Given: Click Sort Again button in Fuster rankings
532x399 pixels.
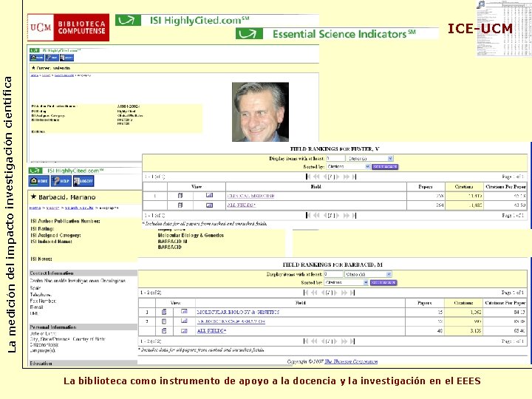Looking at the screenshot, I should pos(385,166).
